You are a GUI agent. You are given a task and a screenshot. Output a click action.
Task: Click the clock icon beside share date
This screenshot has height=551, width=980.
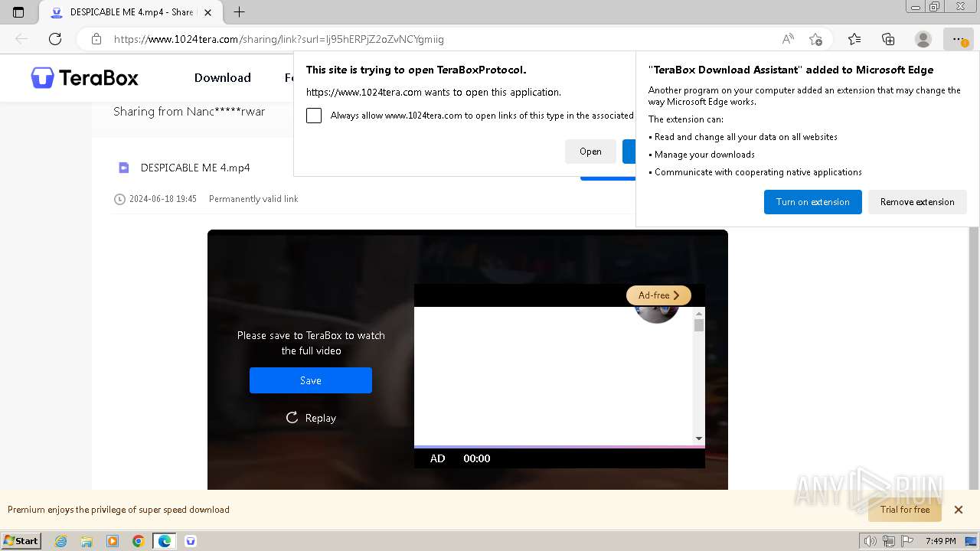119,199
